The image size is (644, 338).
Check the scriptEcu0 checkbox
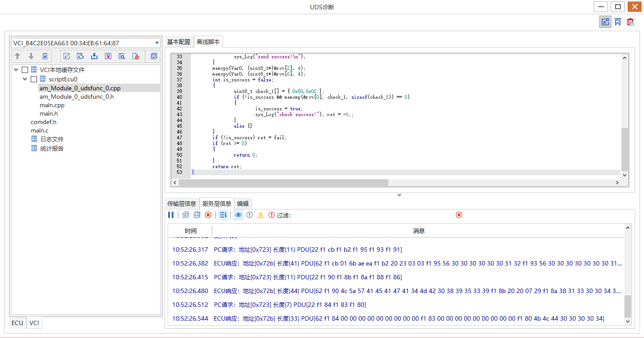pos(34,79)
